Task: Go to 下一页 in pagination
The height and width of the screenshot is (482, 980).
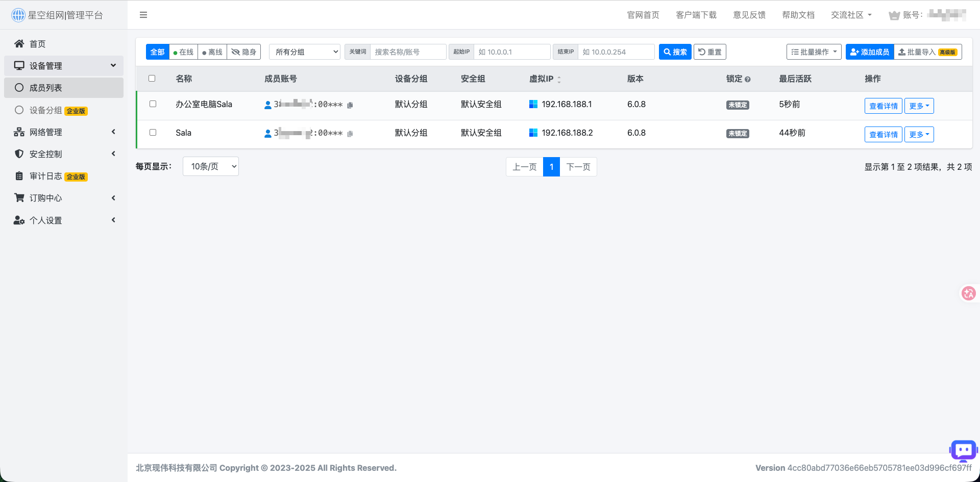Action: (578, 167)
